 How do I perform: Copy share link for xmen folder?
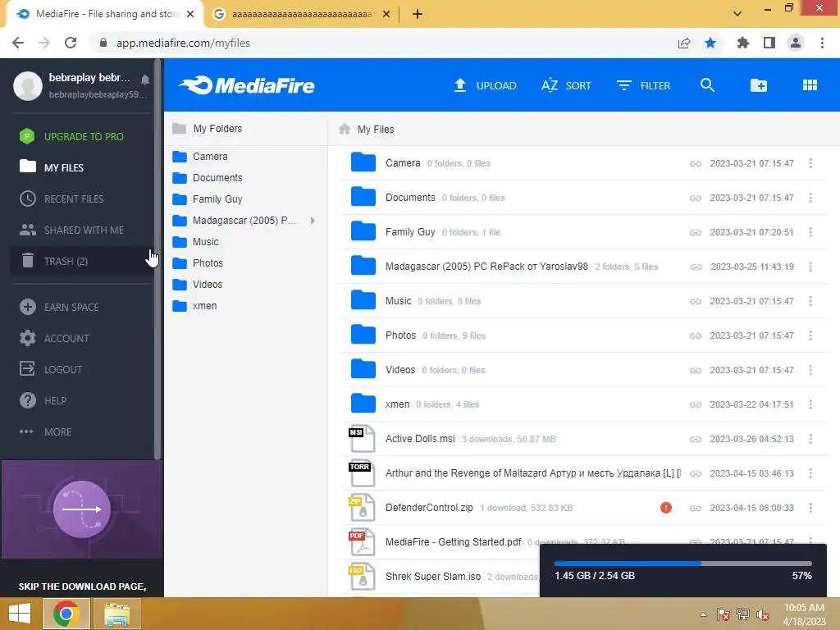pyautogui.click(x=696, y=404)
